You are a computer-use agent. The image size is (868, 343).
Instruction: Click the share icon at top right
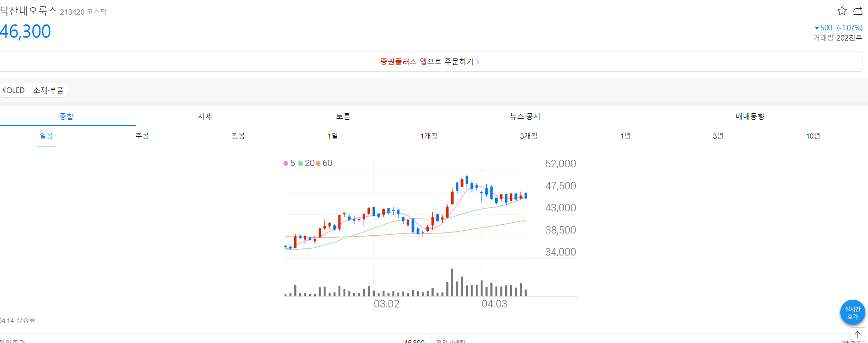click(x=858, y=11)
